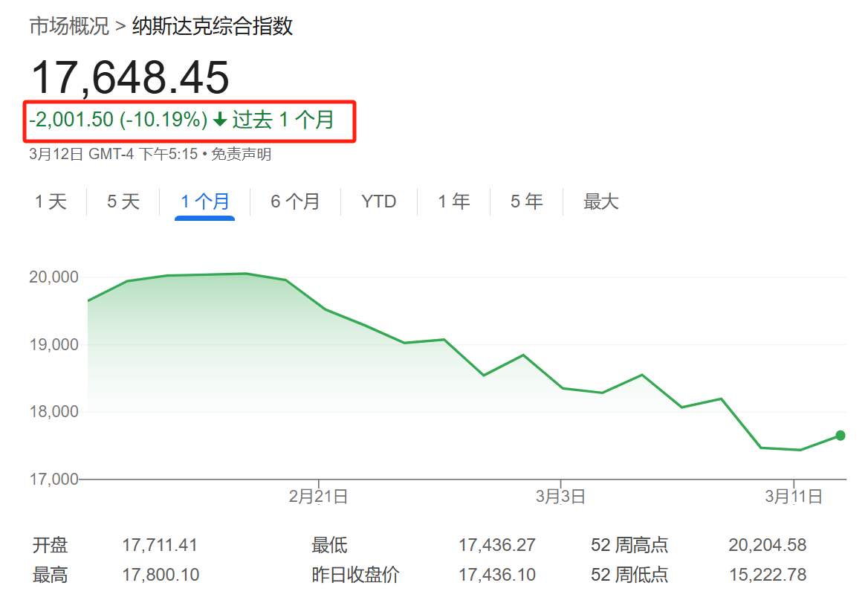Click the 3月11日 date axis label
This screenshot has width=868, height=603.
click(x=794, y=497)
